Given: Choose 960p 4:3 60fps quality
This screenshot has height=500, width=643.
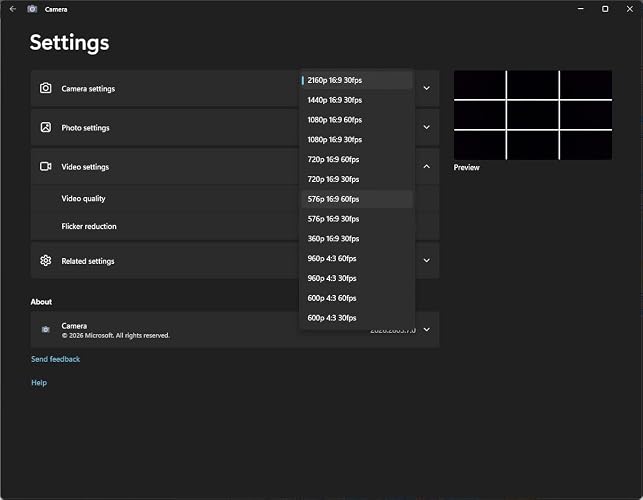Looking at the screenshot, I should (x=356, y=258).
